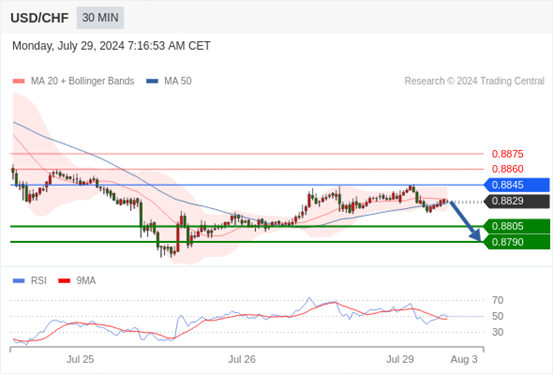This screenshot has height=375, width=553.
Task: Click the Aug 3 date axis label
Action: pyautogui.click(x=464, y=359)
